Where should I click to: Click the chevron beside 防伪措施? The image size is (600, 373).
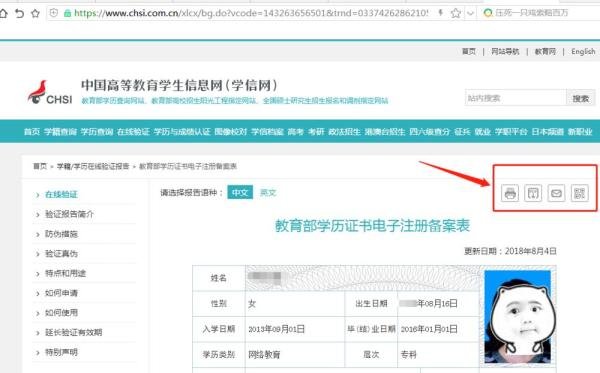point(38,235)
